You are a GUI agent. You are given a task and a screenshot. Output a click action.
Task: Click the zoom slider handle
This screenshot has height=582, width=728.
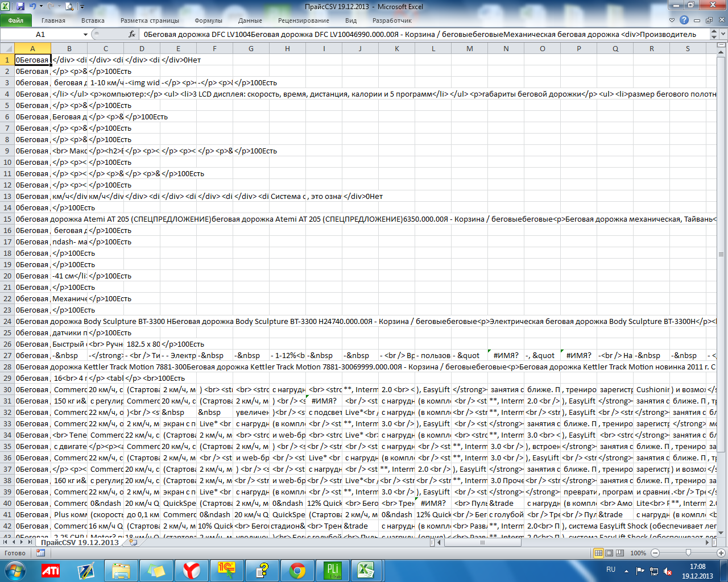[x=688, y=553]
